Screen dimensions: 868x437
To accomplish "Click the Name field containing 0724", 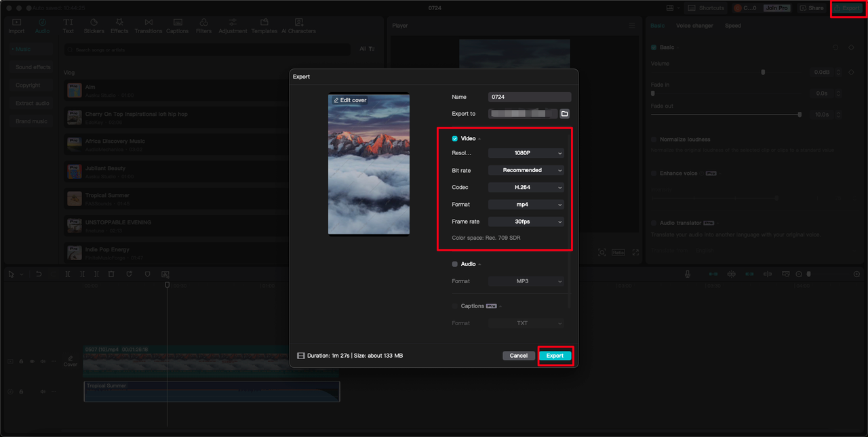I will click(530, 97).
